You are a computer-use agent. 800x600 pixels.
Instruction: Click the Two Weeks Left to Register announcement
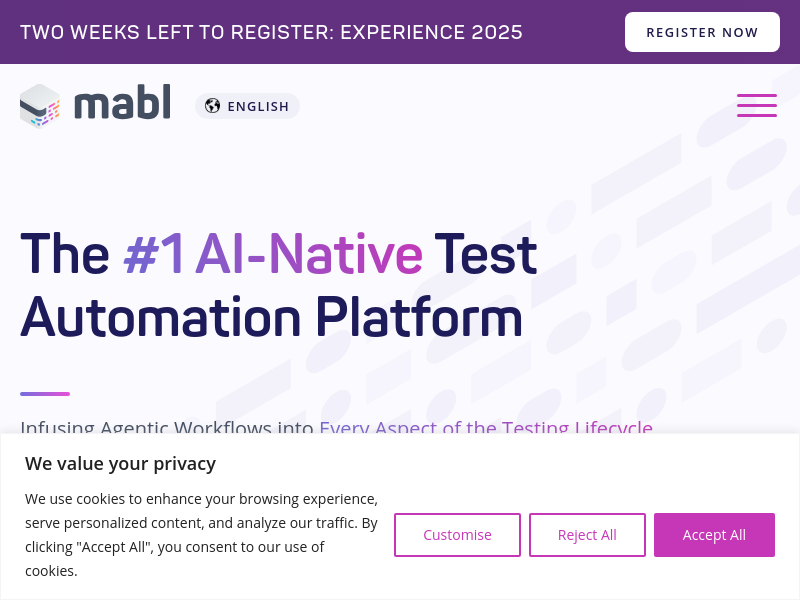pos(175,32)
